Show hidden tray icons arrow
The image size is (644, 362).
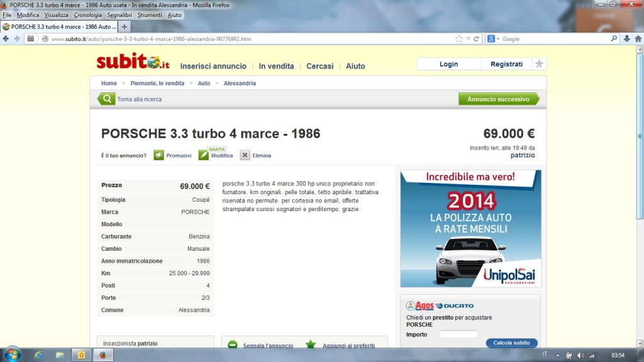click(558, 356)
